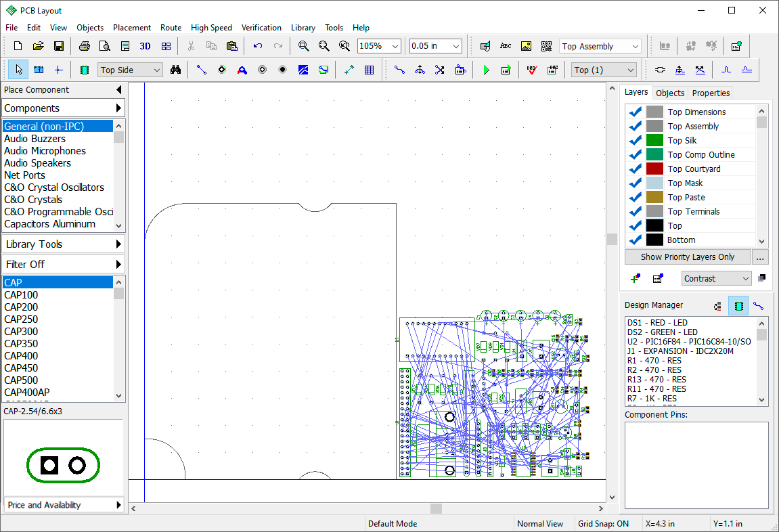Click the New file icon
This screenshot has height=532, width=779.
(x=18, y=46)
